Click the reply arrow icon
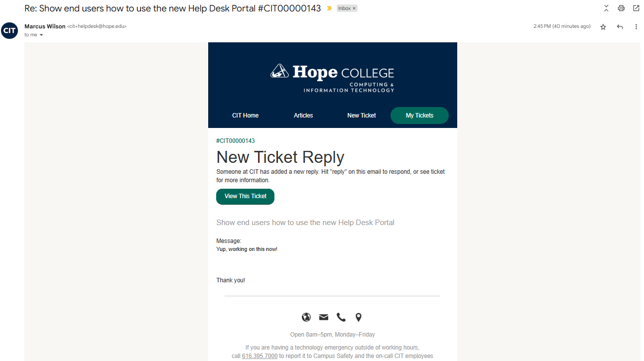The height and width of the screenshot is (361, 644). tap(620, 27)
